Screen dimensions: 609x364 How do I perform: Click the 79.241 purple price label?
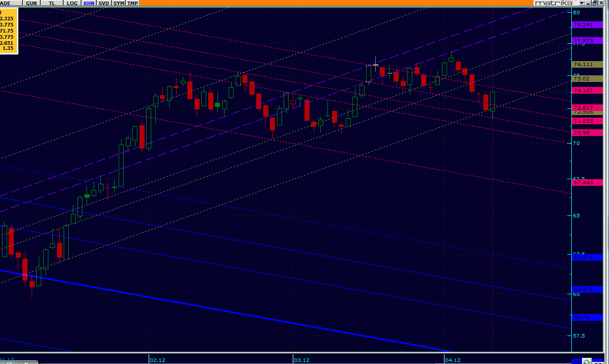[x=587, y=24]
